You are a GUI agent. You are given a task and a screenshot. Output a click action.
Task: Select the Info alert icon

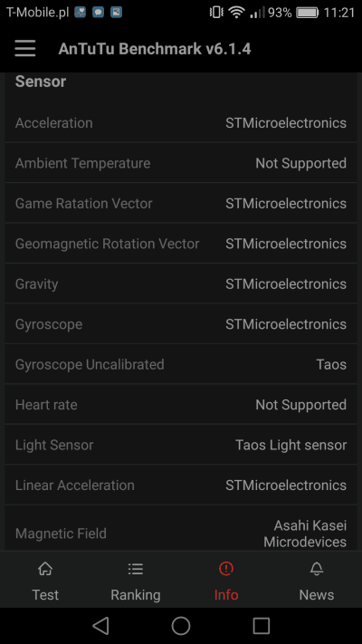[225, 569]
